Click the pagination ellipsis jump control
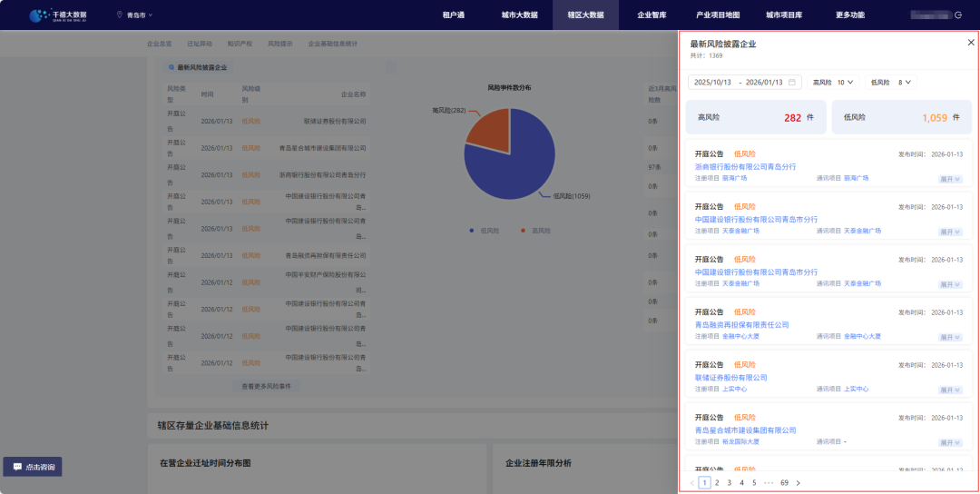Screen dimensions: 980x494 point(769,483)
